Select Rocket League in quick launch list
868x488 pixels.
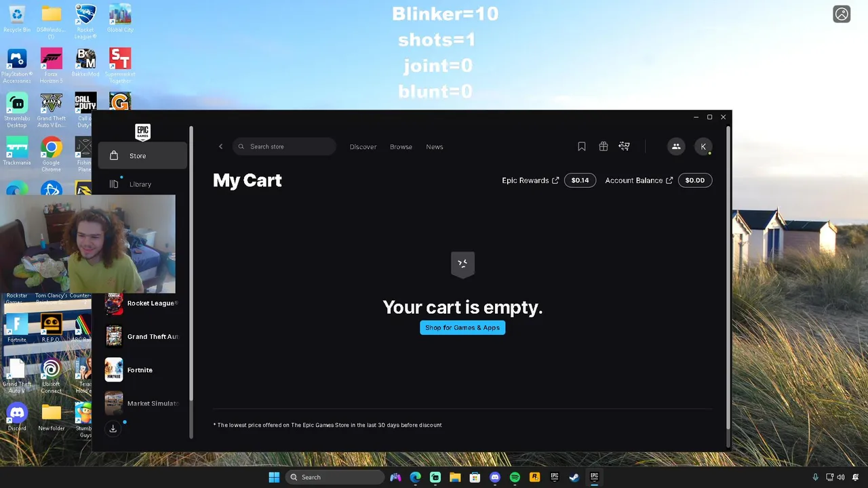[x=142, y=303]
